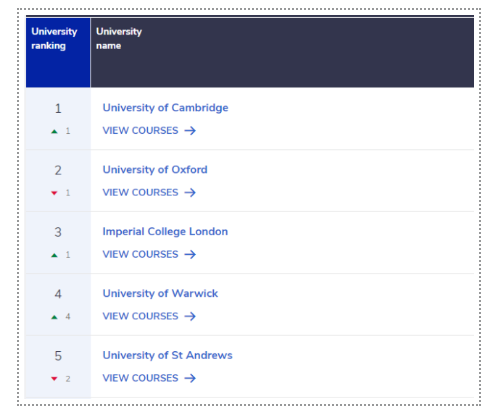Click the green up arrow for Imperial
The image size is (495, 413).
[54, 255]
